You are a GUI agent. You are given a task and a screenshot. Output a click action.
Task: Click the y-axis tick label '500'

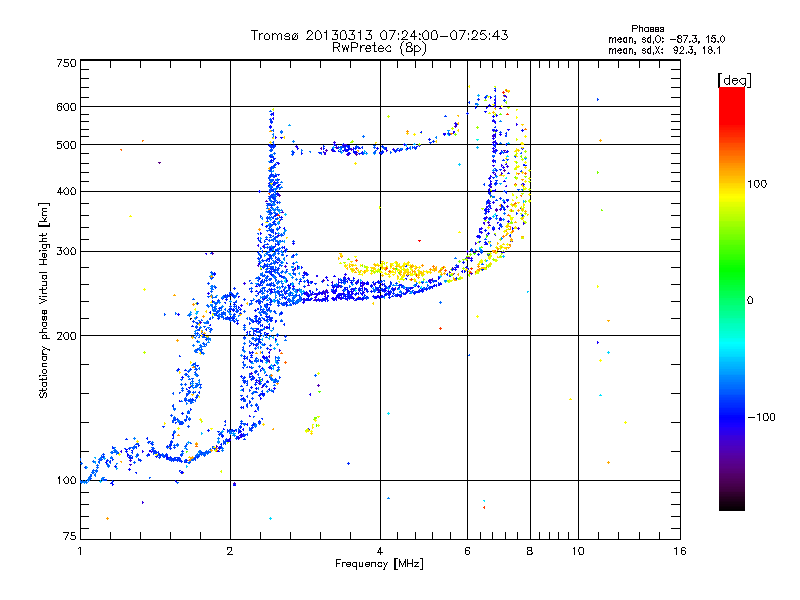click(66, 145)
